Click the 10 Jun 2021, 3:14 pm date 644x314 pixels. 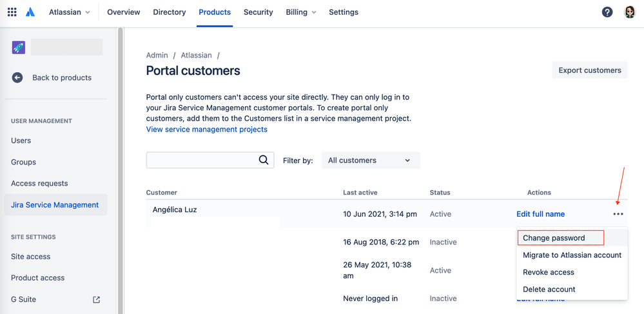380,214
